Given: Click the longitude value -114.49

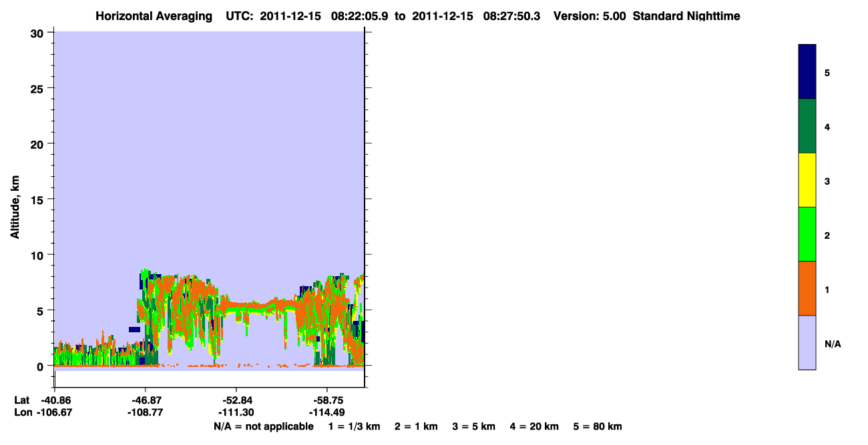Looking at the screenshot, I should point(327,412).
